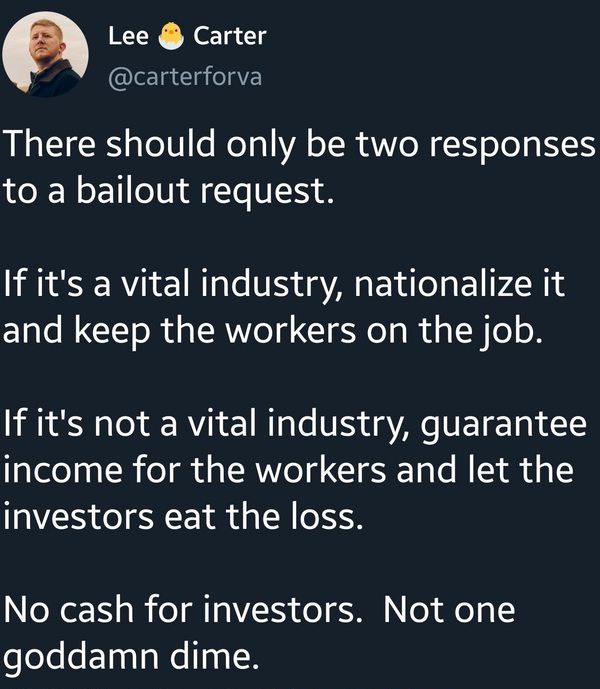Click the word "goddamn" in last line
The width and height of the screenshot is (600, 689).
click(x=81, y=657)
